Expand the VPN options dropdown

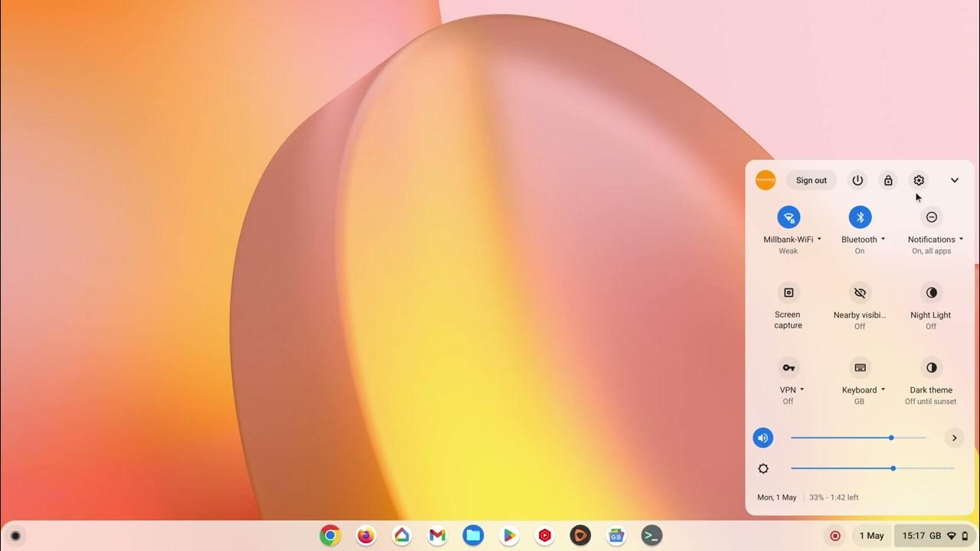pyautogui.click(x=792, y=390)
